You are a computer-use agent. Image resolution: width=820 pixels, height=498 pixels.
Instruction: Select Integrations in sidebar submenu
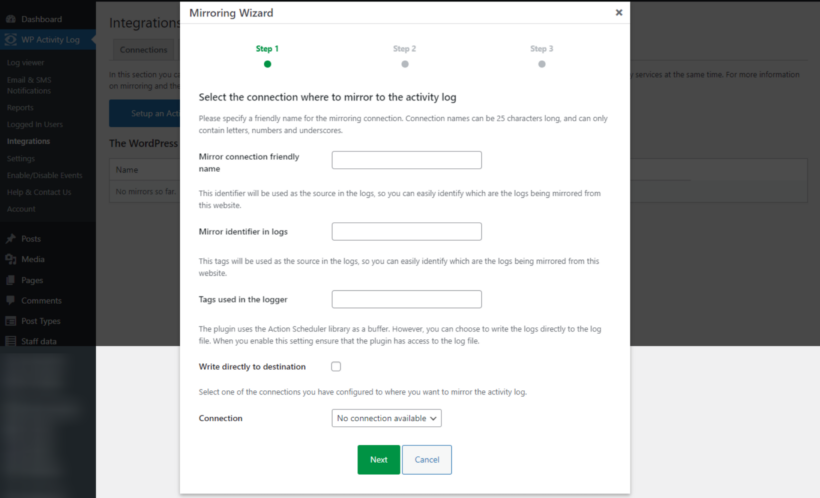pyautogui.click(x=28, y=141)
